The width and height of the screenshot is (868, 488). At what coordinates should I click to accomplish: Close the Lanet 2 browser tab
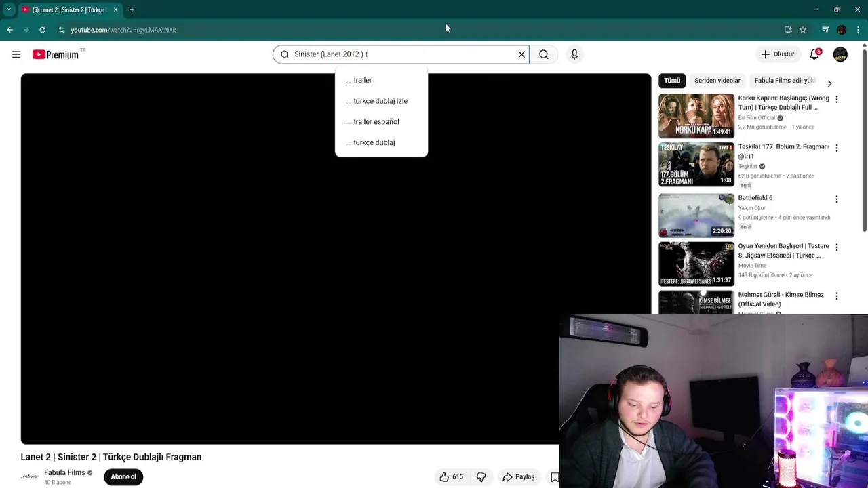[x=115, y=9]
